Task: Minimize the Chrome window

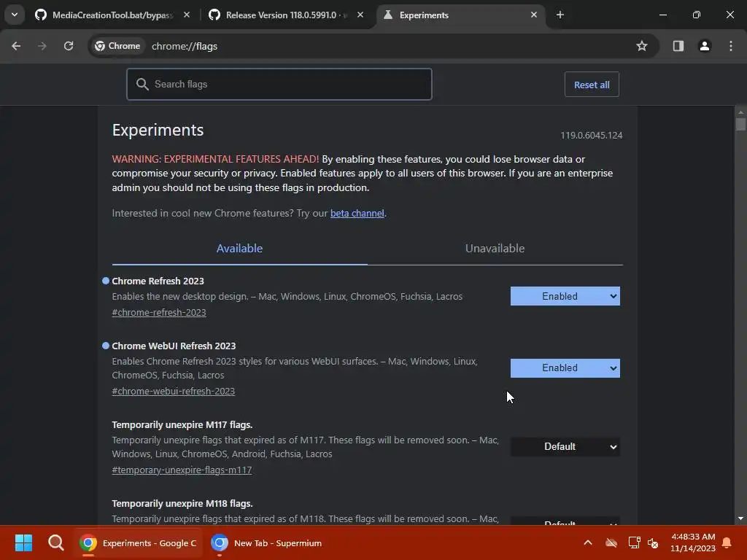Action: tap(662, 15)
